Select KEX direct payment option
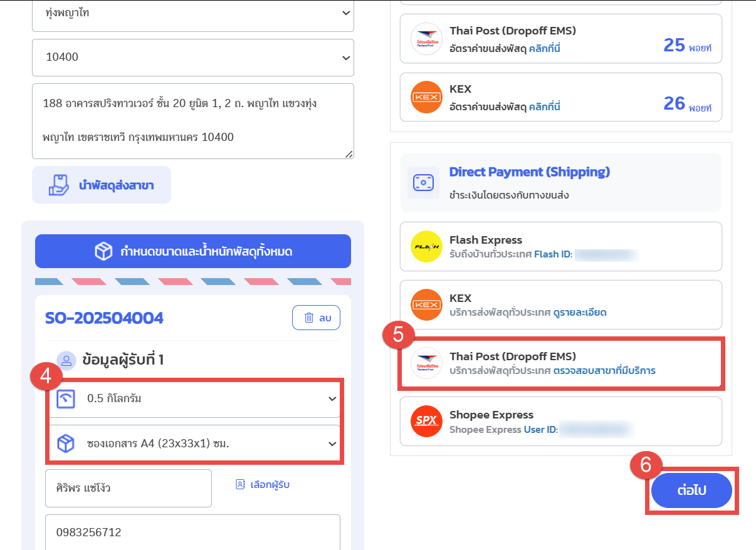The height and width of the screenshot is (550, 756). click(561, 304)
